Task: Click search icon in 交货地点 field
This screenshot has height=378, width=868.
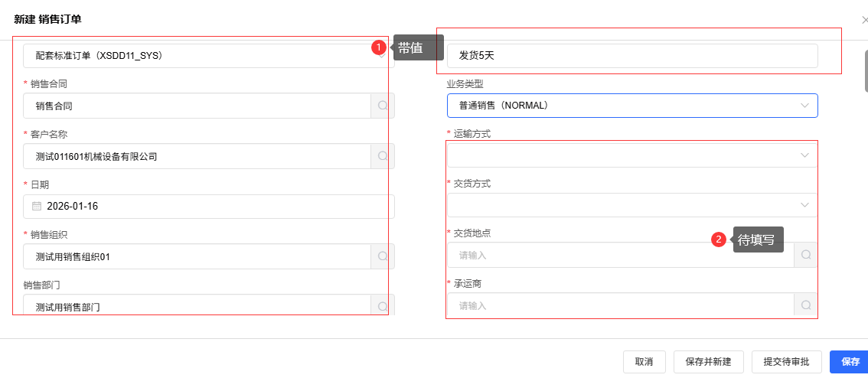Action: point(805,255)
